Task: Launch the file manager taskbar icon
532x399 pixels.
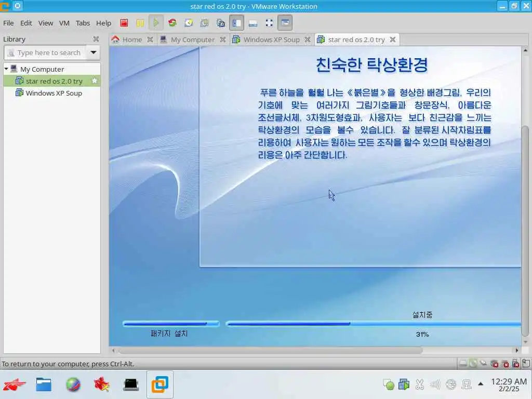Action: pyautogui.click(x=44, y=384)
